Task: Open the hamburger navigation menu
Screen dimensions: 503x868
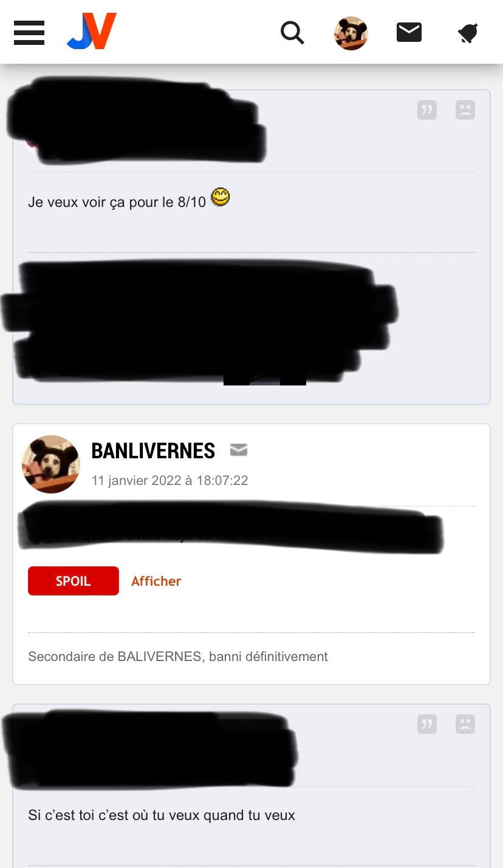Action: click(29, 33)
